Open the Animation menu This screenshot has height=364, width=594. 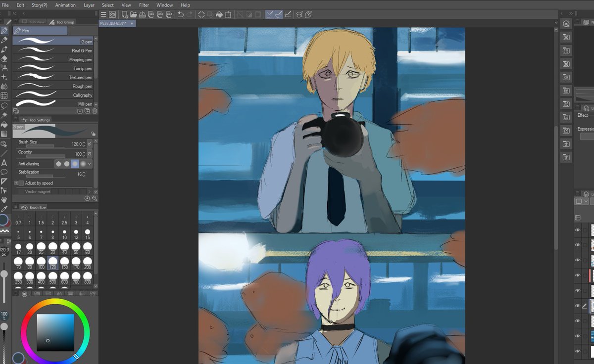tap(65, 5)
